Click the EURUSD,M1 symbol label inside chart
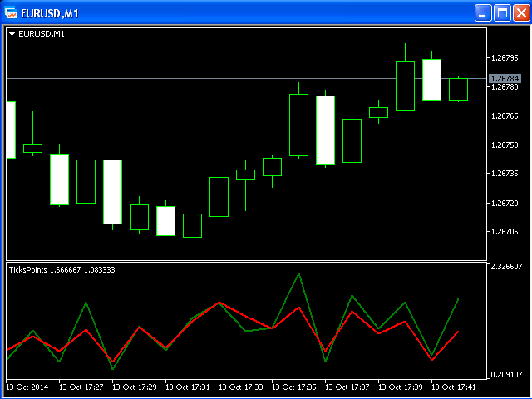This screenshot has height=399, width=532. click(42, 34)
